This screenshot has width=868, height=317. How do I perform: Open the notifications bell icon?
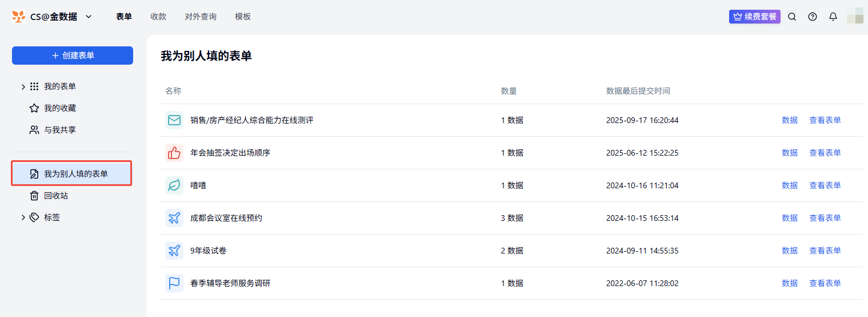coord(833,17)
